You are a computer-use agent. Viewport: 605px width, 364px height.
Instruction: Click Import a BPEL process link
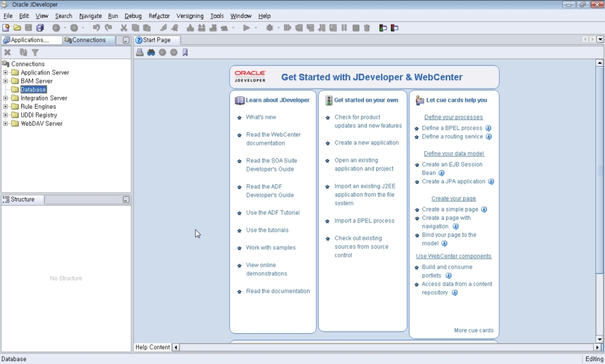[364, 220]
